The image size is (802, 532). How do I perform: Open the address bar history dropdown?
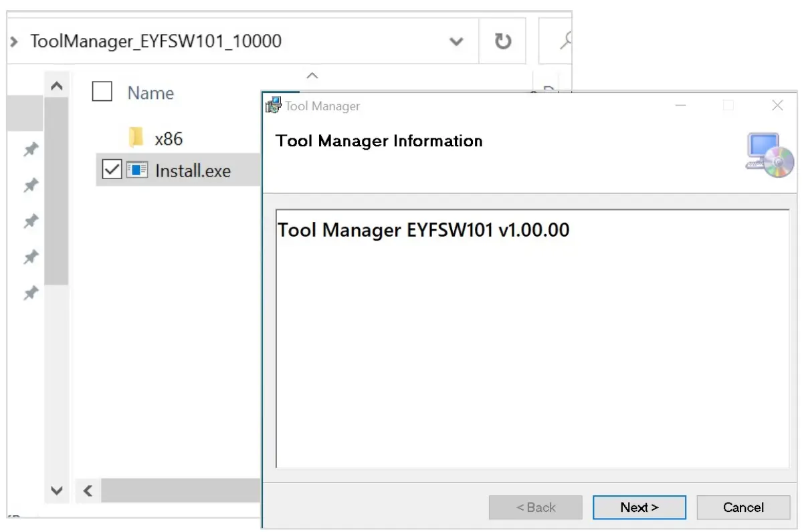tap(456, 41)
